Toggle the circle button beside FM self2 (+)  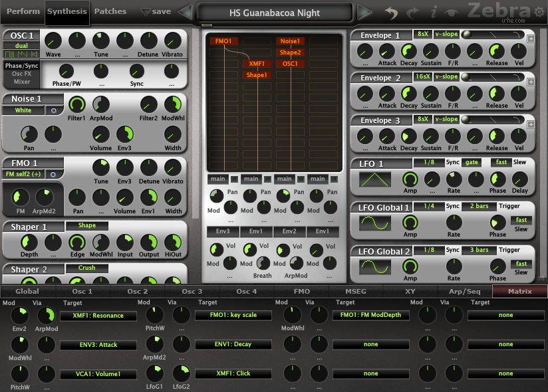click(x=53, y=174)
